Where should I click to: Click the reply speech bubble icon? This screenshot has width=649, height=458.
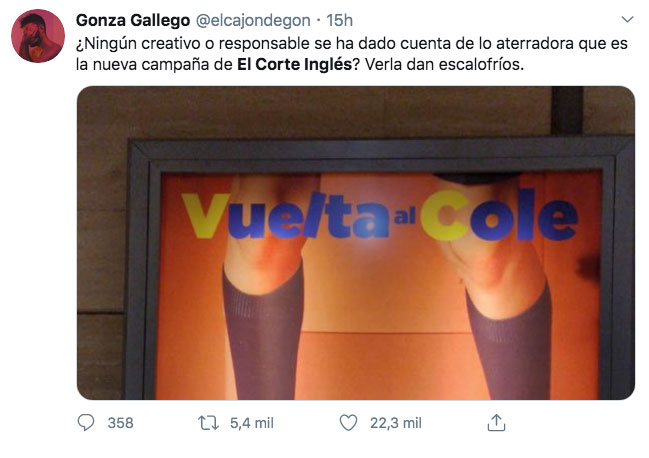(86, 423)
